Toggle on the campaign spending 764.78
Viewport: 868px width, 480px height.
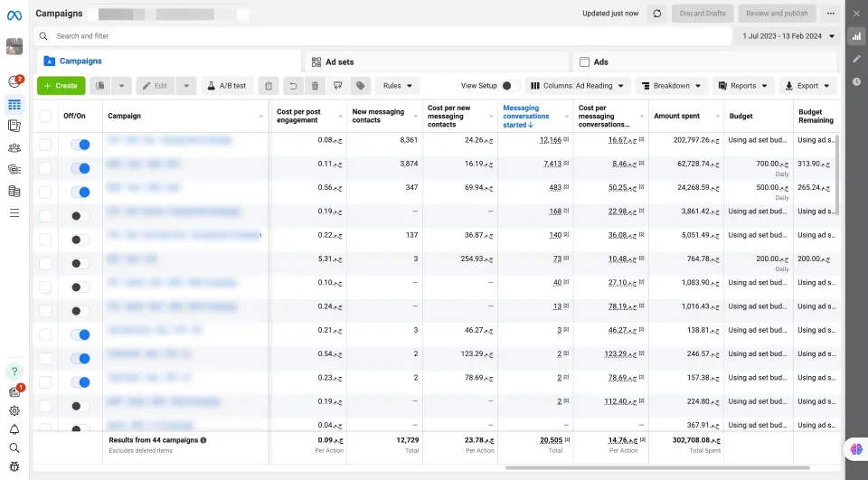[80, 264]
